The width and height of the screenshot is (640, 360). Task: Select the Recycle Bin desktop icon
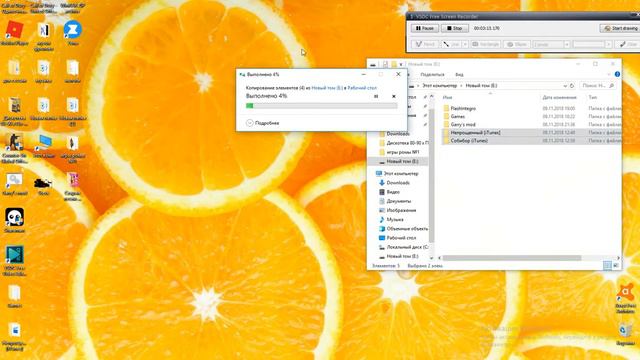(x=625, y=334)
